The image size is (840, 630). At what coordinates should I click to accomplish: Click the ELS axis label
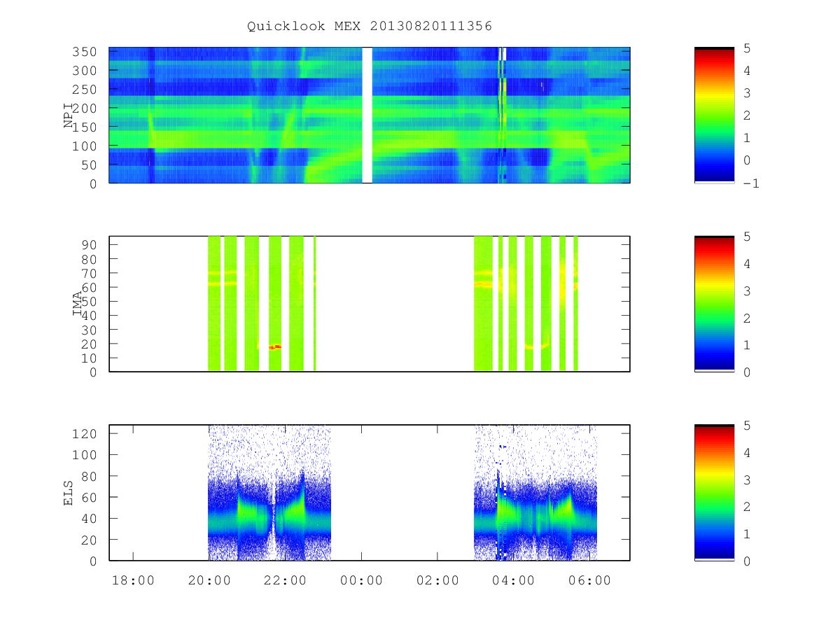click(69, 493)
